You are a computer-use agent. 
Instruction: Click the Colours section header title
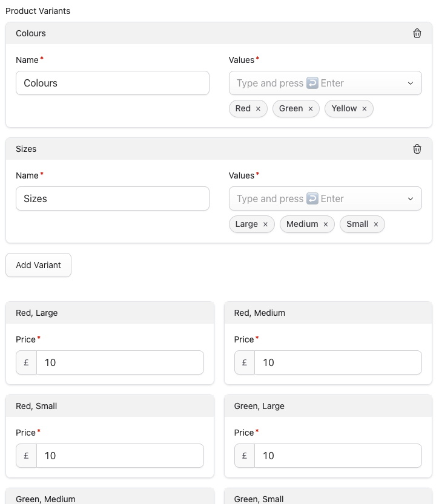pos(31,33)
